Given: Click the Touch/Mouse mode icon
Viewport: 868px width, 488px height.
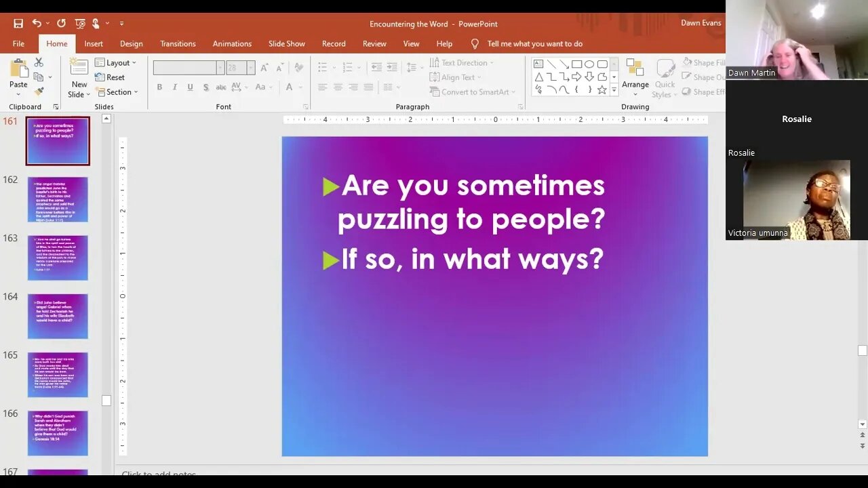Looking at the screenshot, I should pos(96,24).
